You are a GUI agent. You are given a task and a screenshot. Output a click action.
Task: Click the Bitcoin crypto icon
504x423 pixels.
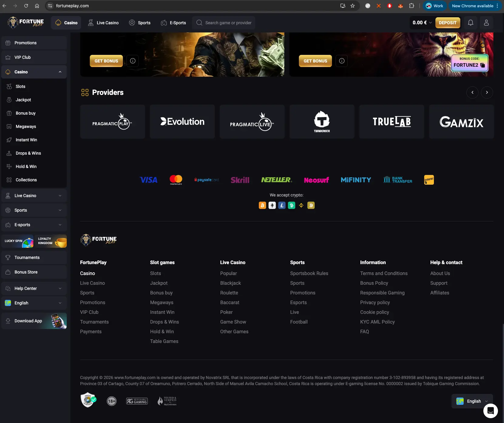[x=262, y=205]
